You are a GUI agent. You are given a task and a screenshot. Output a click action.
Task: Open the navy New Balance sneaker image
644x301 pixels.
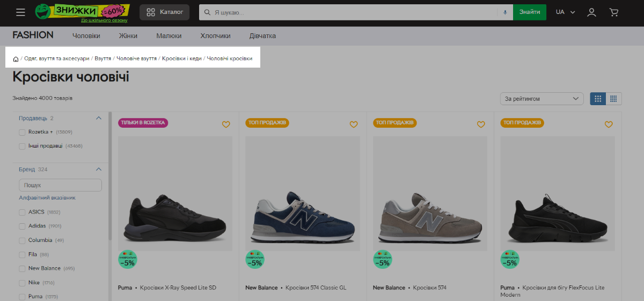(303, 194)
